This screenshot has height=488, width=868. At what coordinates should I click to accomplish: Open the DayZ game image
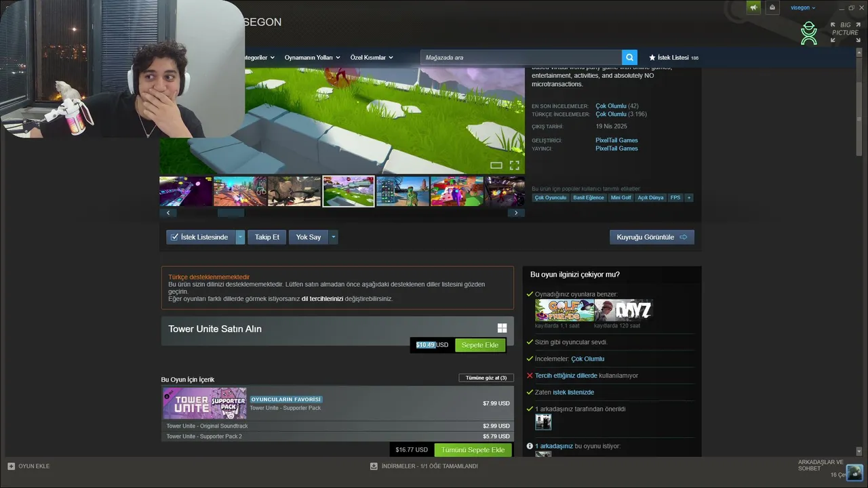click(x=624, y=310)
